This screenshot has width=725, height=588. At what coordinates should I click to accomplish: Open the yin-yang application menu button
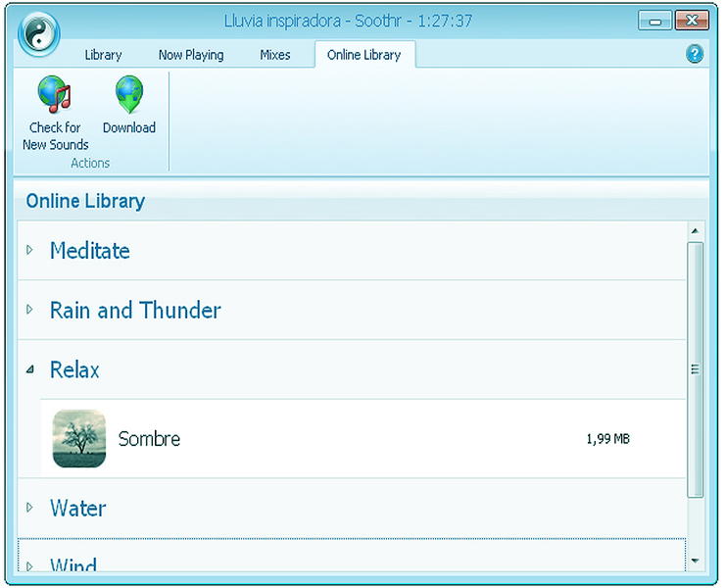39,34
